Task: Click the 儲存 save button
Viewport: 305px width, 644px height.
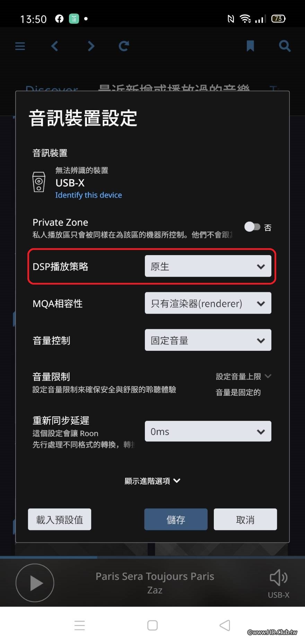Action: click(176, 519)
